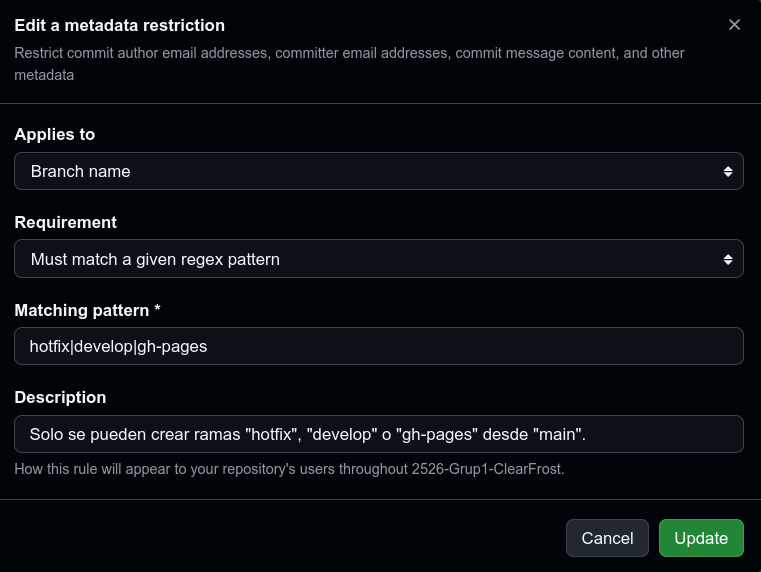This screenshot has height=572, width=761.
Task: Click the "Requirement" field label
Action: tap(65, 222)
